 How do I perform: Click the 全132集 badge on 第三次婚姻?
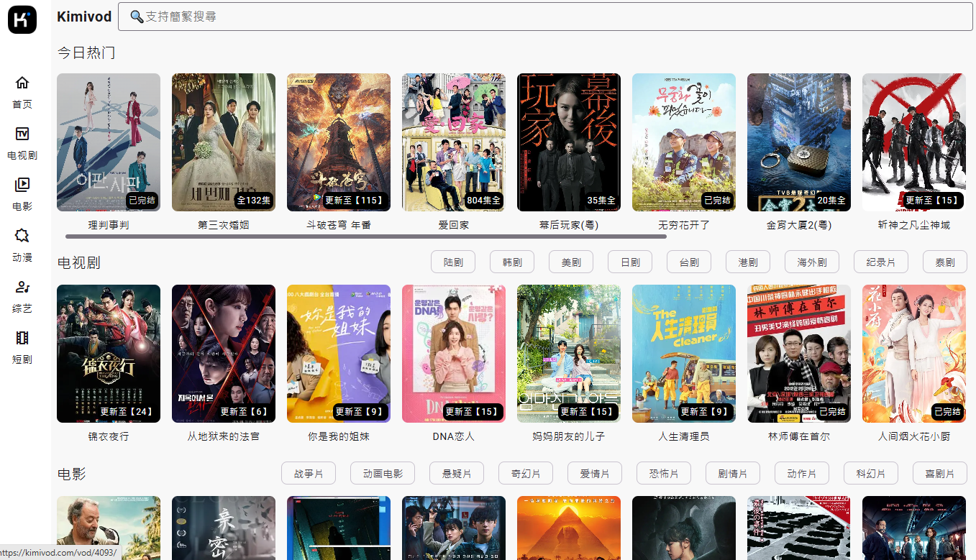coord(253,201)
